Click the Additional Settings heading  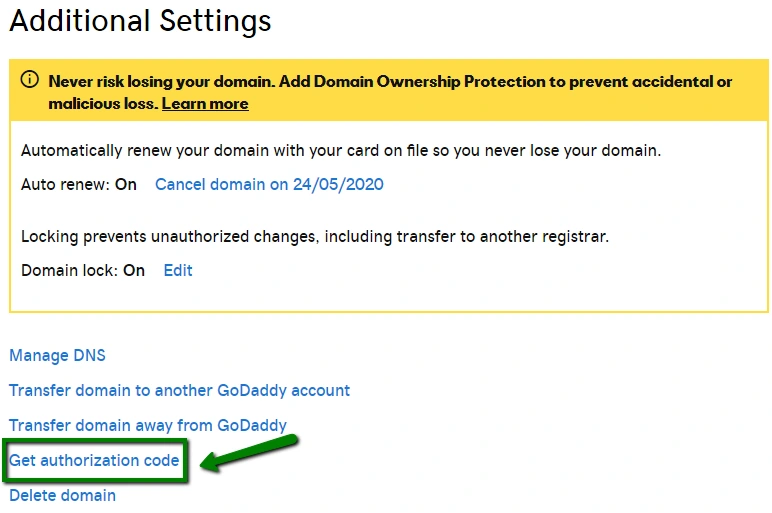(x=140, y=21)
